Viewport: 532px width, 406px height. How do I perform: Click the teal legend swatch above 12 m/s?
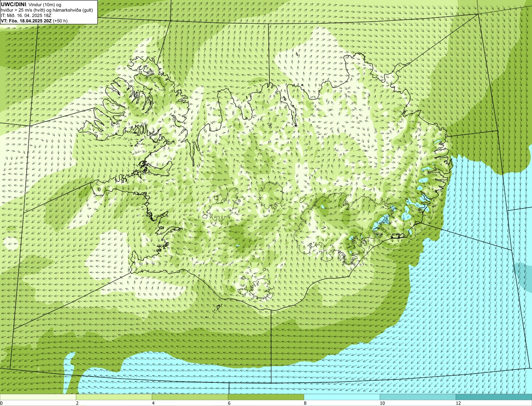(494, 397)
